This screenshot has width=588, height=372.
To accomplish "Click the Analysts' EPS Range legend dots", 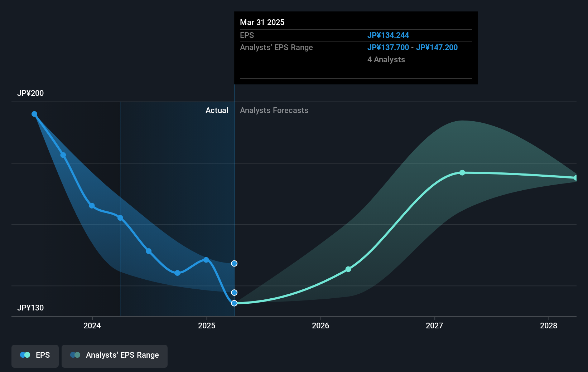I will tap(75, 355).
